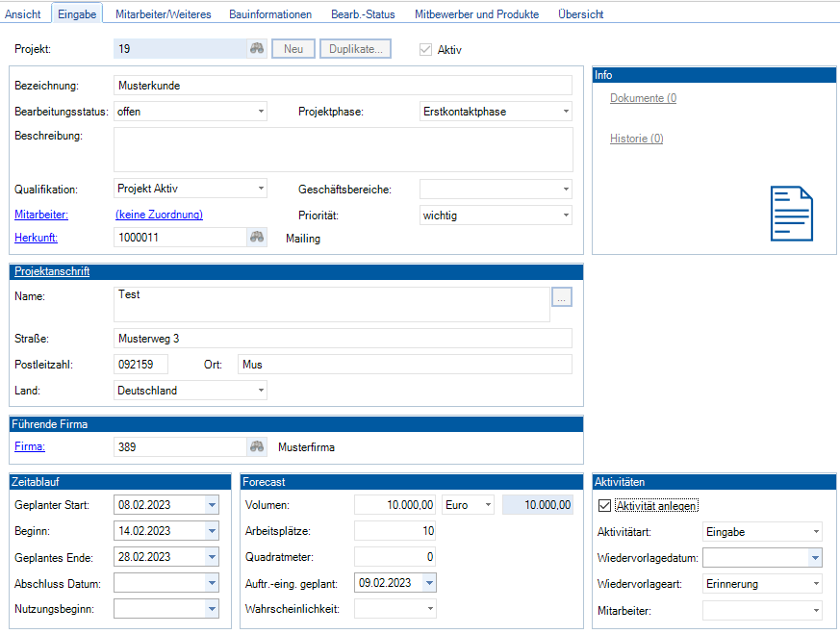Screen dimensions: 840x634
Task: Click the (keine Zuordnung) link
Action: point(159,215)
